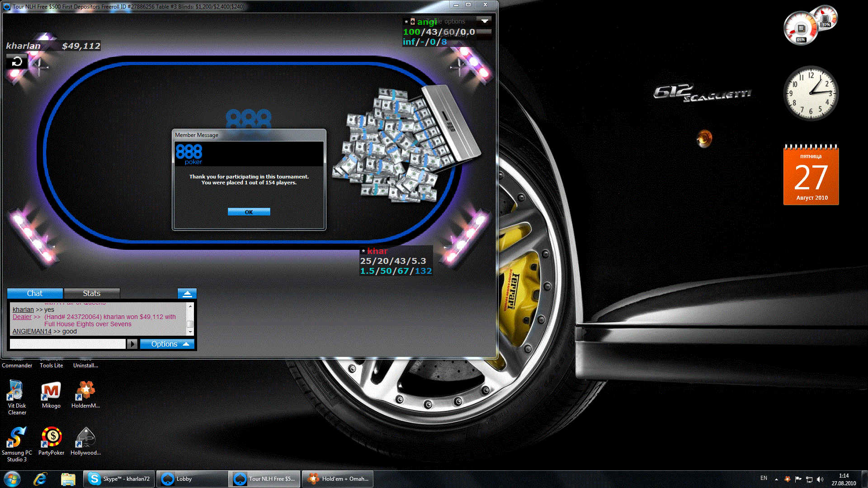868x488 pixels.
Task: Expand the table options dropdown arrow
Action: click(x=485, y=21)
